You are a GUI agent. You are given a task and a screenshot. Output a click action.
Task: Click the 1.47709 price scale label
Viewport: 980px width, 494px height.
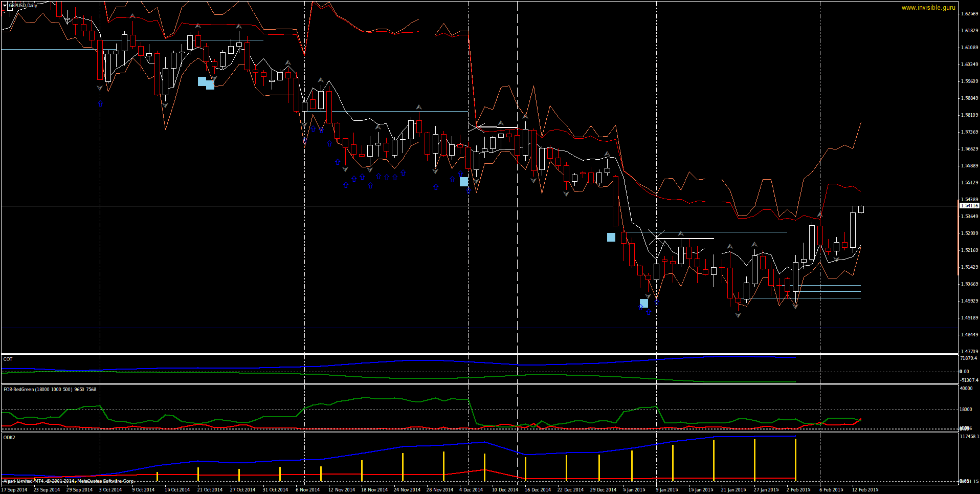tap(970, 352)
